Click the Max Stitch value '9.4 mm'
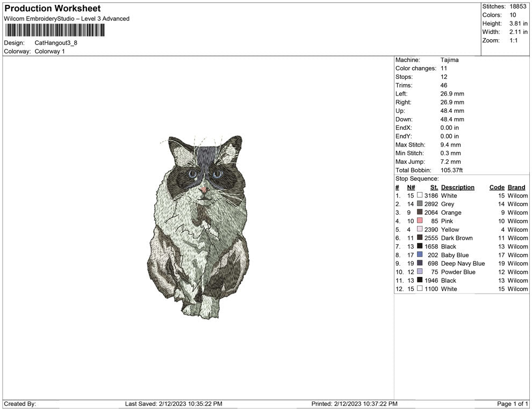The height and width of the screenshot is (409, 532). (x=450, y=145)
